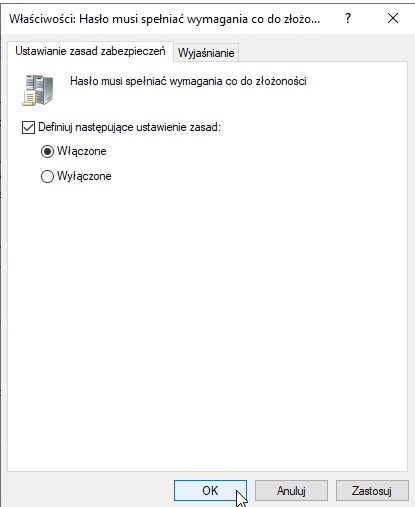Open help via the question mark button
The height and width of the screenshot is (507, 415).
pos(348,18)
